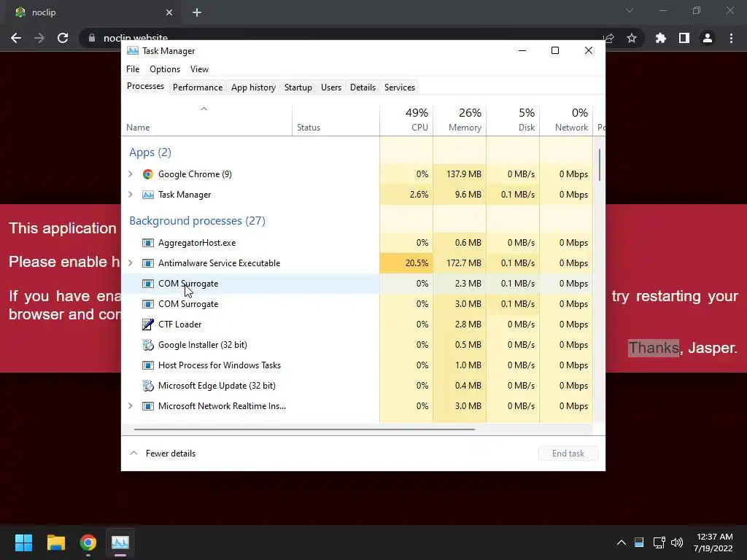Select the first COM Surrogate row at 2.3 MB
The width and height of the screenshot is (747, 560).
357,284
